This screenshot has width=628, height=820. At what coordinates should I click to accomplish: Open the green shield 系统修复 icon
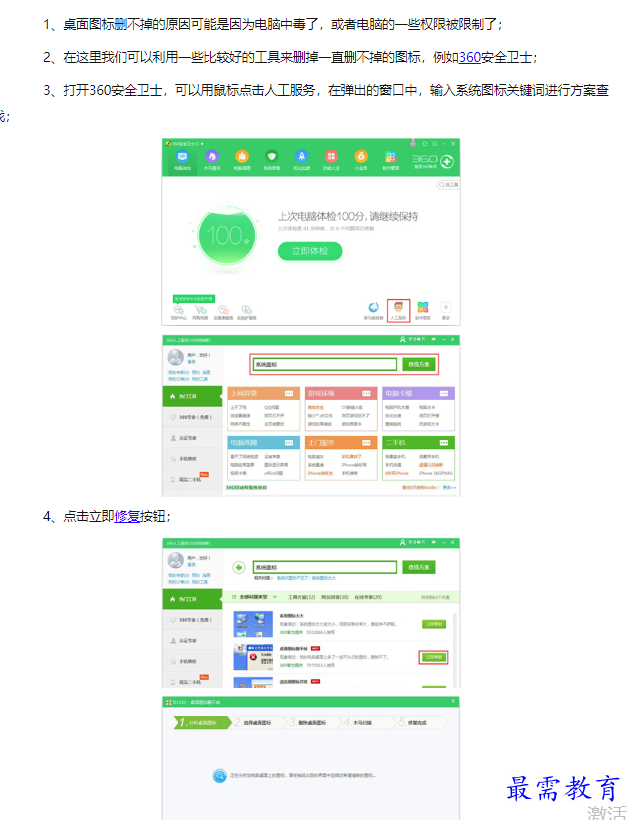271,156
